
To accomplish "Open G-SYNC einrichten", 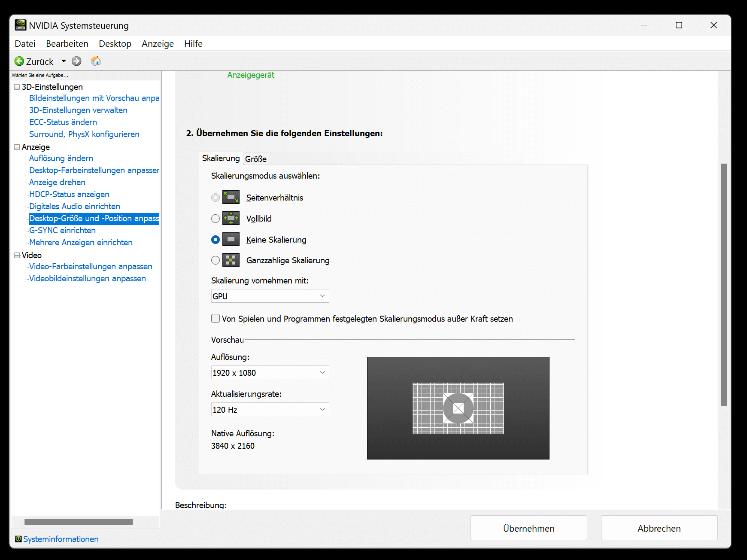I will (x=62, y=230).
